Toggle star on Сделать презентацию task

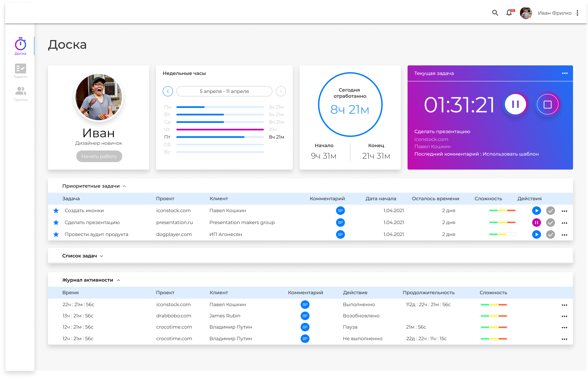[x=56, y=223]
